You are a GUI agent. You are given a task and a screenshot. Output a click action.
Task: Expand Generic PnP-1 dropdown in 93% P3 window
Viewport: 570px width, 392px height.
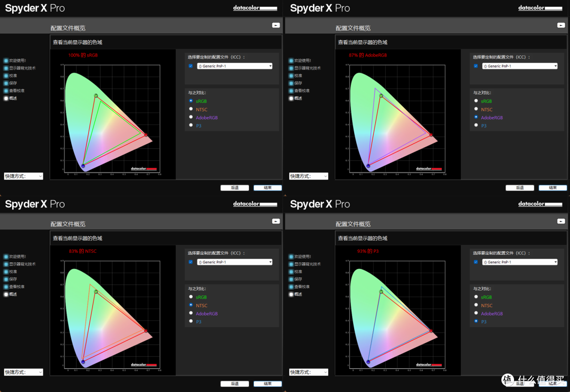tap(519, 262)
